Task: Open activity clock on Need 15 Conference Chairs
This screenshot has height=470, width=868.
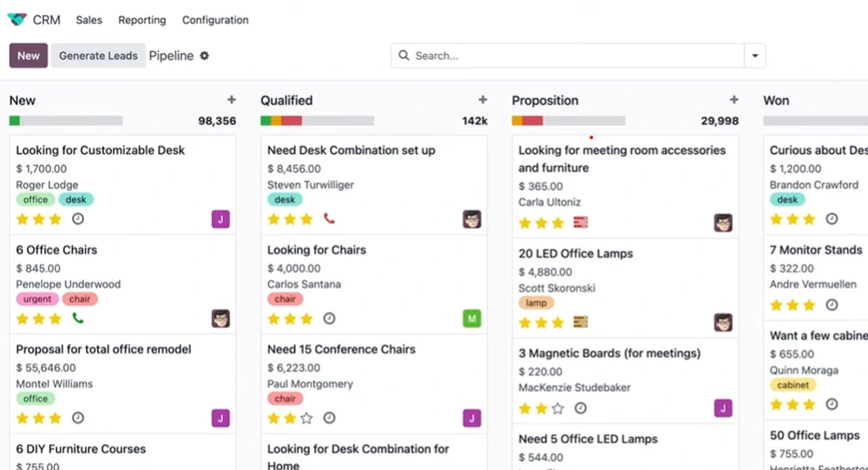Action: click(x=329, y=418)
